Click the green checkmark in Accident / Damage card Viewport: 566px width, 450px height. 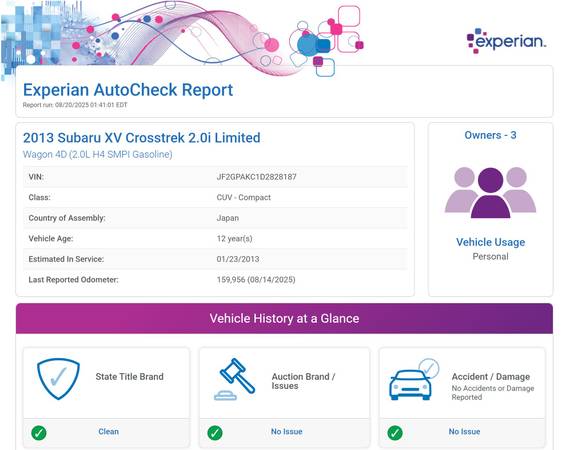click(395, 433)
